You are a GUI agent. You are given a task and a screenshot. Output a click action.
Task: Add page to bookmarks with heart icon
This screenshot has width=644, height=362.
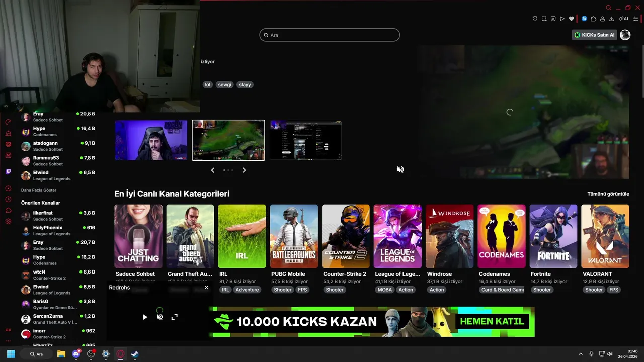pyautogui.click(x=571, y=19)
